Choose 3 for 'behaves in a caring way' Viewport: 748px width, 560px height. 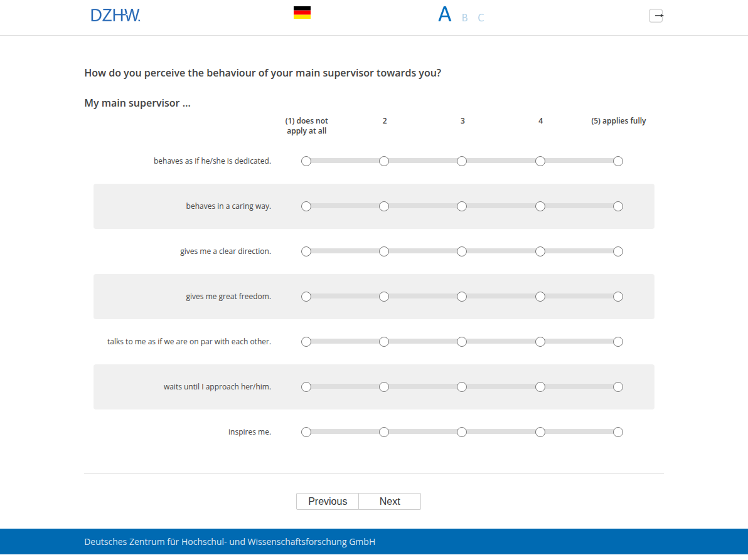(462, 206)
